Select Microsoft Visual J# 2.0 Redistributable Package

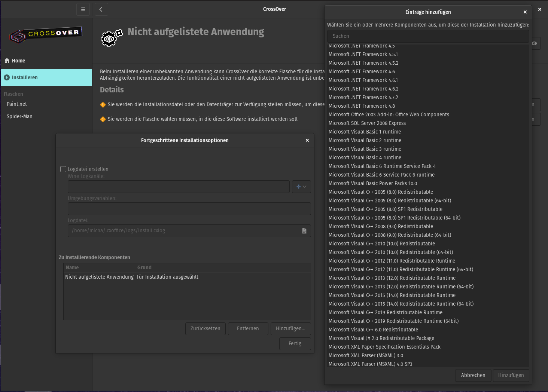pyautogui.click(x=428, y=338)
